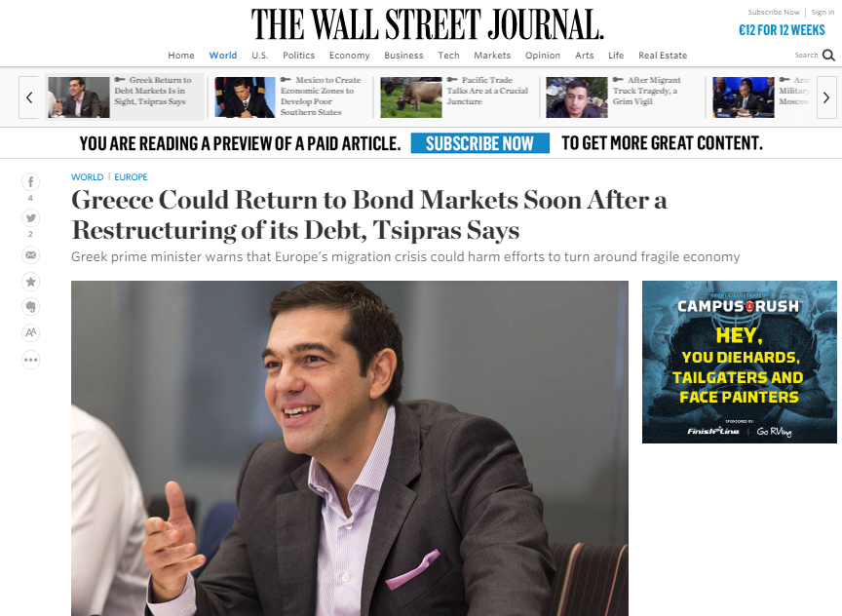842x616 pixels.
Task: Click the Sign In link
Action: point(823,12)
